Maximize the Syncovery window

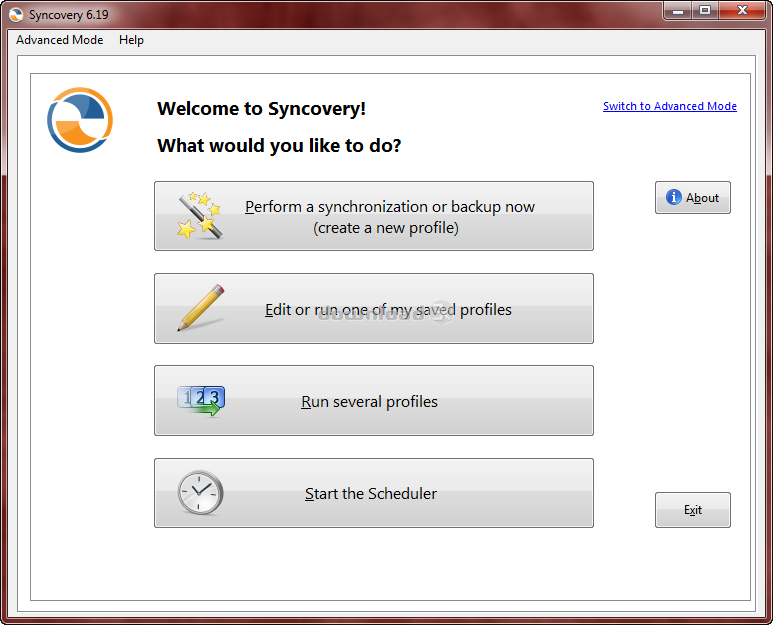point(705,10)
